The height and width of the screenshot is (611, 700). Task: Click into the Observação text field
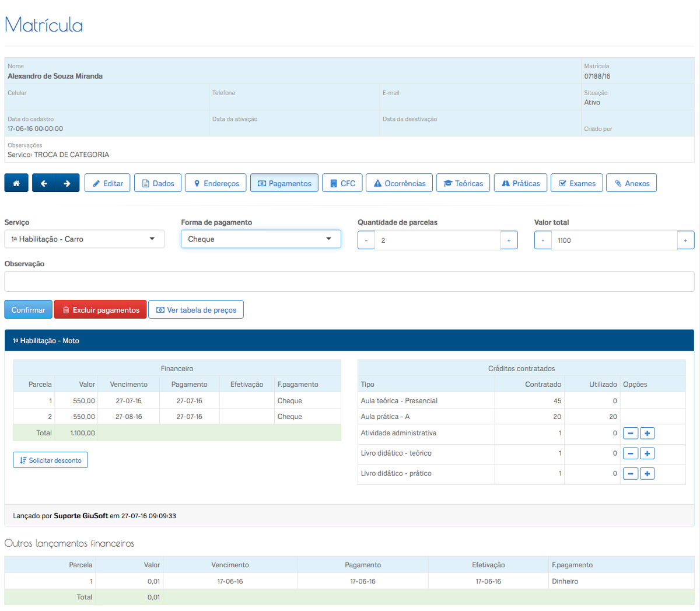pyautogui.click(x=349, y=281)
